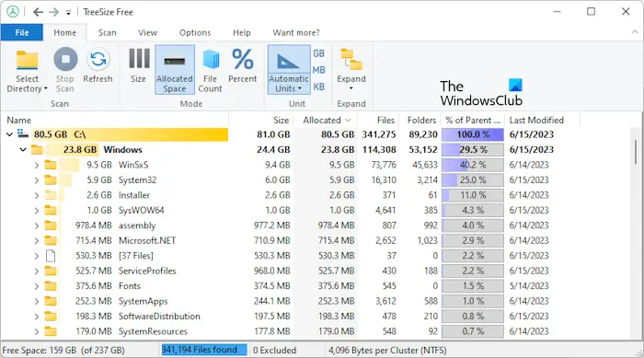Expand the SoftwareDistribution folder

pos(37,317)
